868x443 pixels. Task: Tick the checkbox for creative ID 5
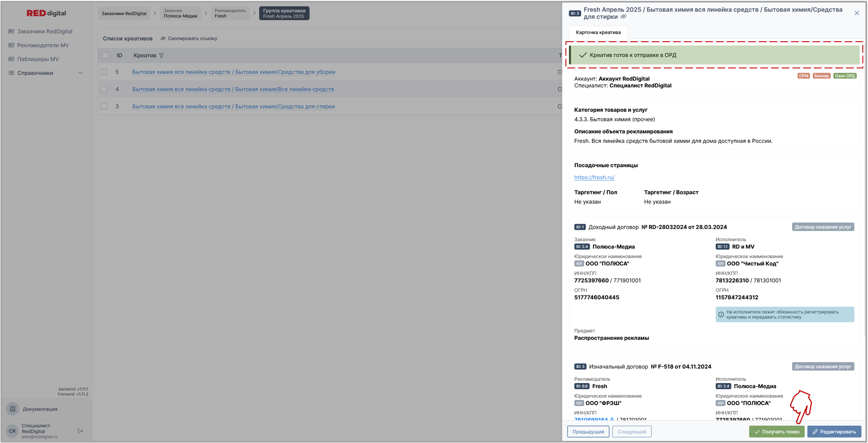click(104, 72)
